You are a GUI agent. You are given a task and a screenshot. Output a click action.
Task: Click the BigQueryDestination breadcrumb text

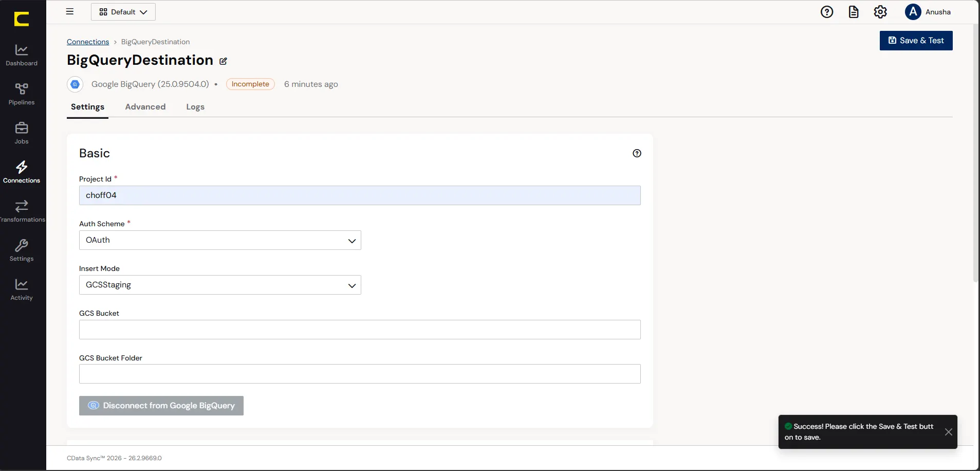[x=155, y=42]
